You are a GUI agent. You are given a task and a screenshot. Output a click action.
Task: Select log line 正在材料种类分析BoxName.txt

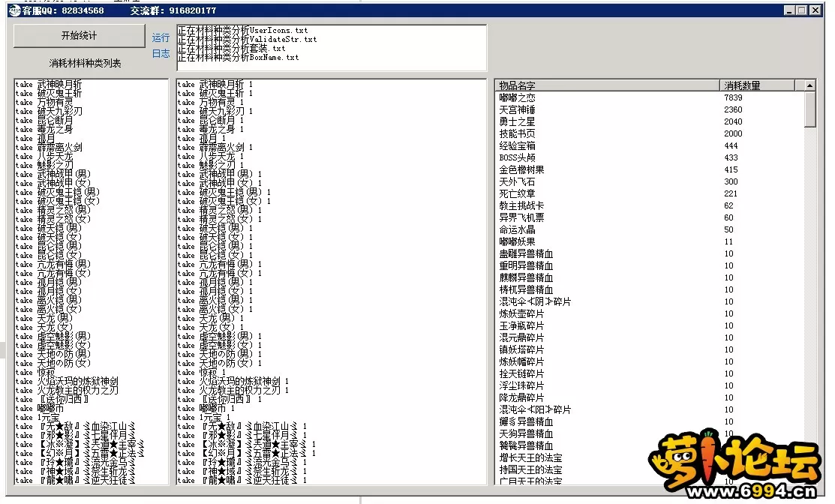coord(238,58)
